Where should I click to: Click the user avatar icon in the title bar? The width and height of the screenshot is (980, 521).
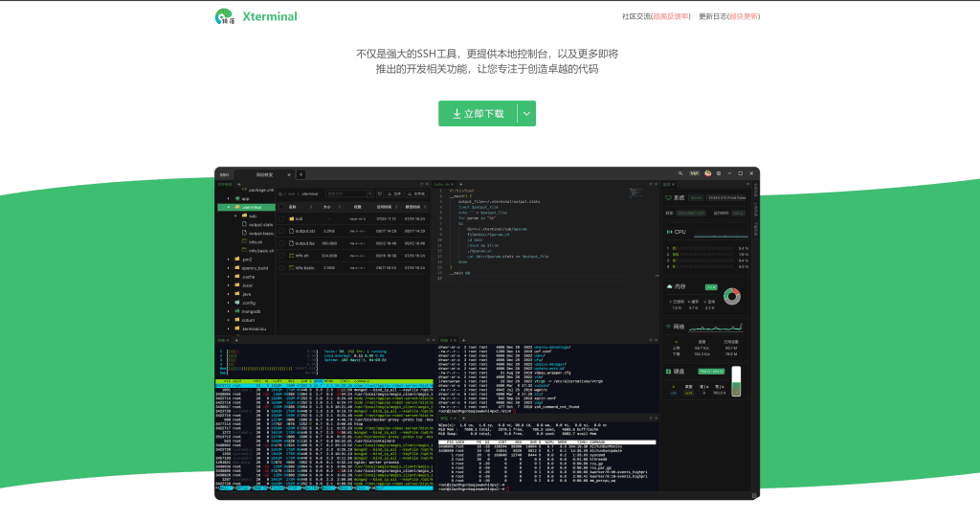707,173
